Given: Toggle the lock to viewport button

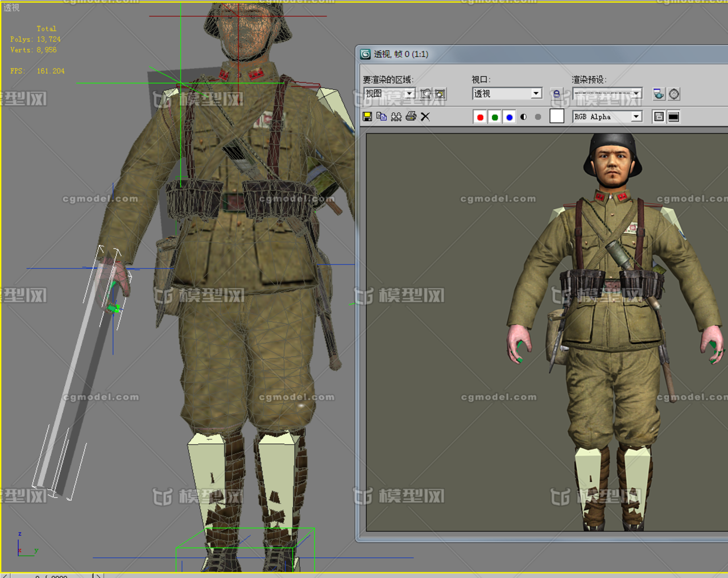Looking at the screenshot, I should 556,94.
